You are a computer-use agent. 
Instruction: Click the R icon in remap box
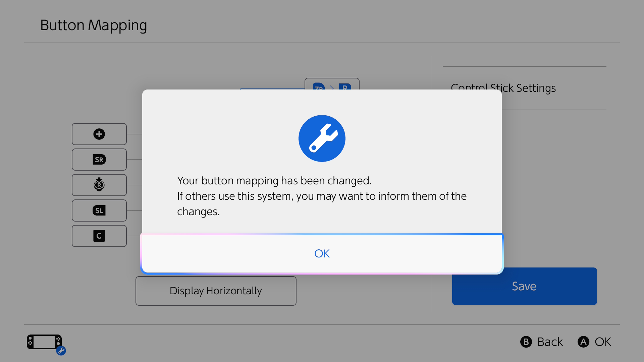(345, 86)
